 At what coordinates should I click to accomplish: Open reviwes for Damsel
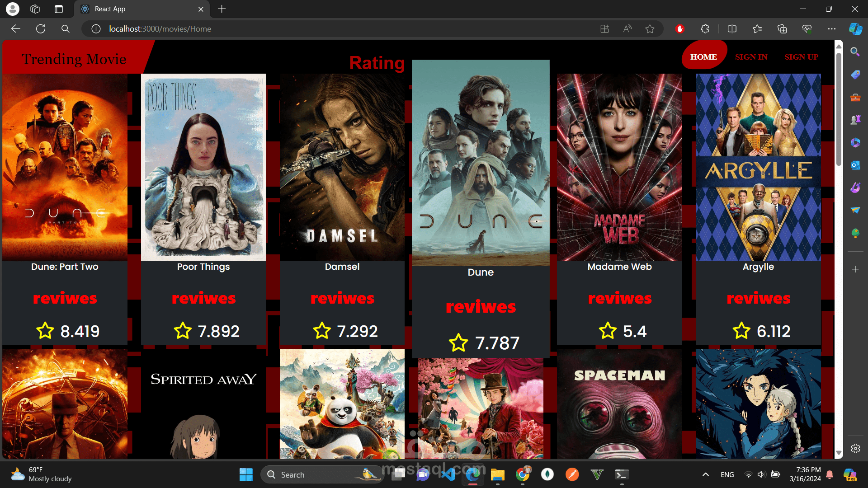(x=342, y=298)
